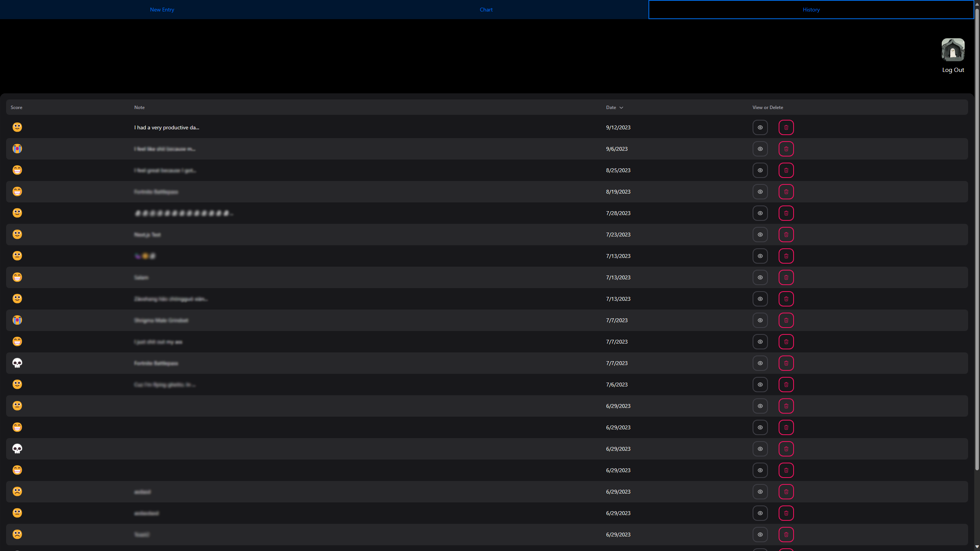Open eye view for 7/28/2023 entry
The width and height of the screenshot is (980, 551).
tap(760, 213)
